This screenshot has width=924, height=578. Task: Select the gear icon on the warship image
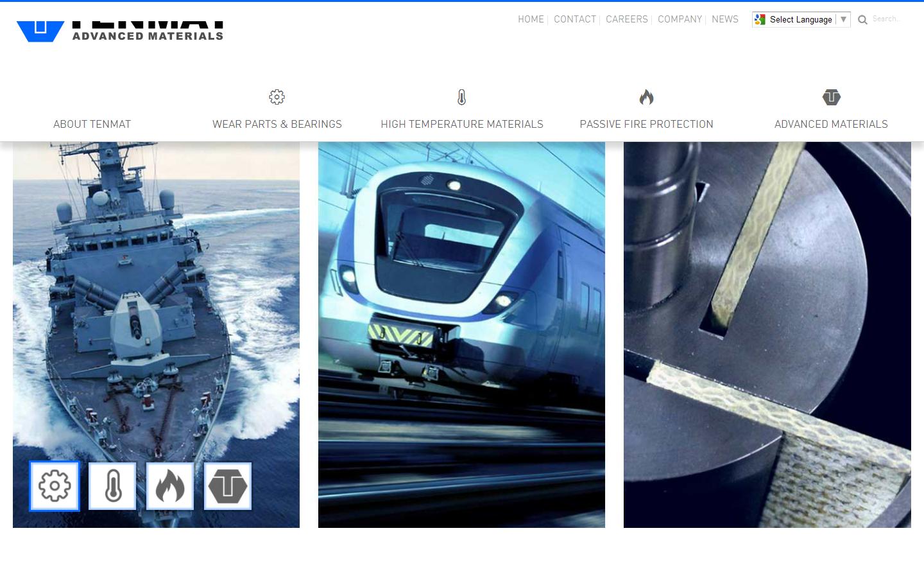click(54, 486)
